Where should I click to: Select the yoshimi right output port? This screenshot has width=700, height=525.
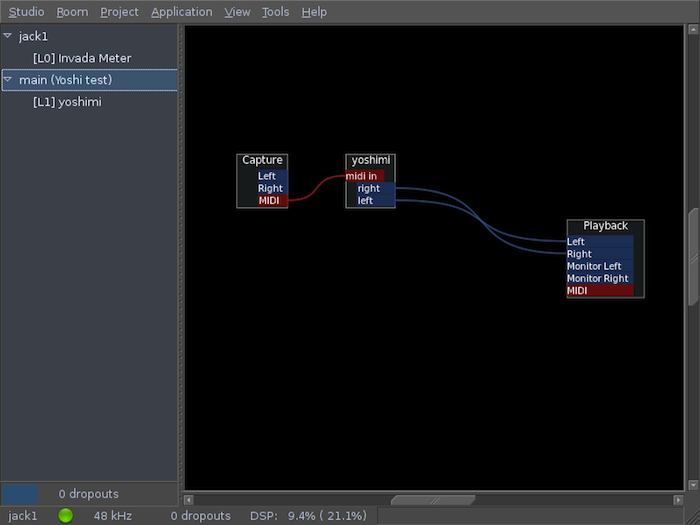click(369, 188)
